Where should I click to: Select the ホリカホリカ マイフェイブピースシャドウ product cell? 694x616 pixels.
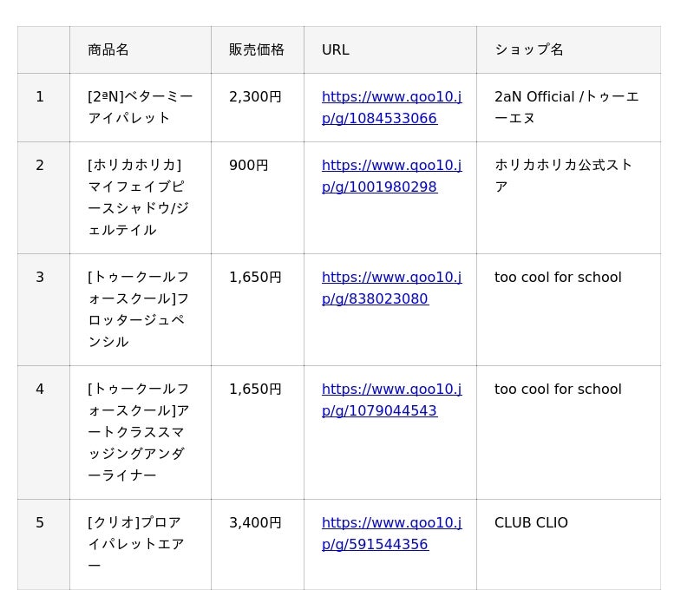click(x=138, y=198)
